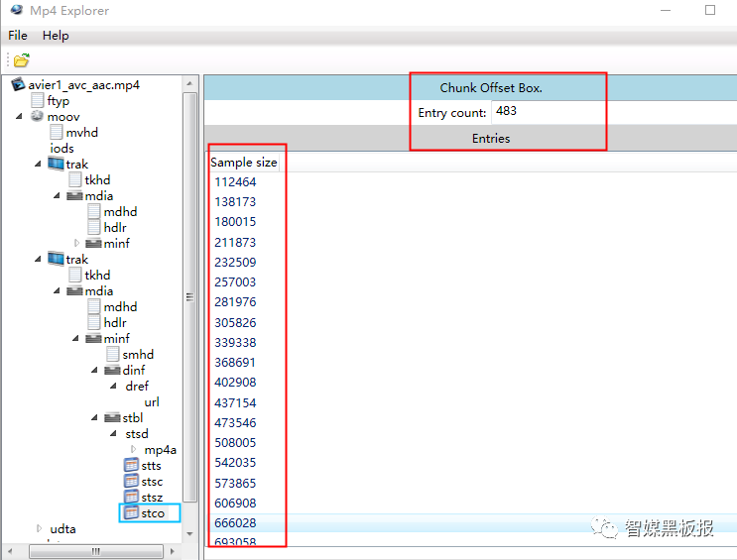Image resolution: width=737 pixels, height=560 pixels.
Task: Click the Sample size column header
Action: click(x=243, y=163)
